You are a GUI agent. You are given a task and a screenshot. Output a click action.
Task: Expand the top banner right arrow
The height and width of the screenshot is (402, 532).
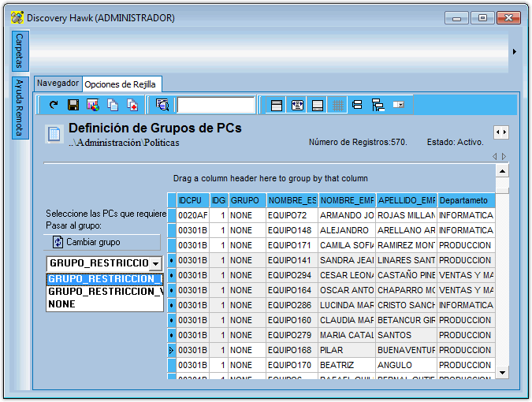515,51
